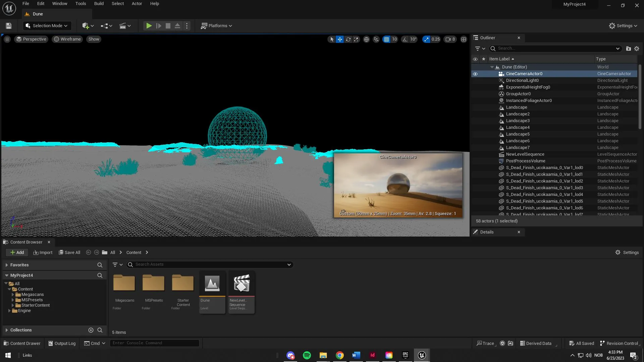Open the surface snapping options
Screen dimensions: 644x362
click(x=376, y=39)
